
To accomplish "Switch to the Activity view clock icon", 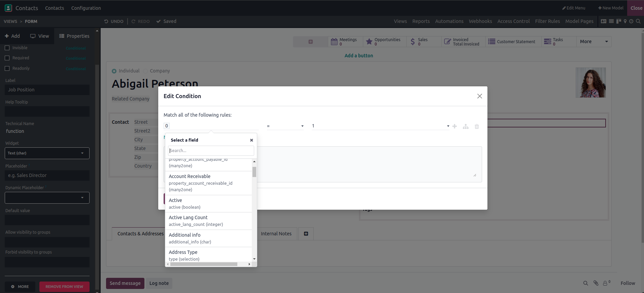I will [x=631, y=21].
